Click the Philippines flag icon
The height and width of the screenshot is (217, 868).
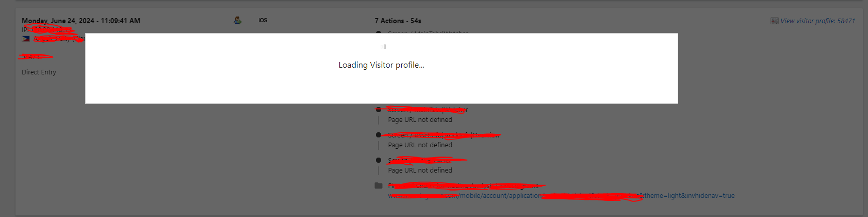(26, 39)
